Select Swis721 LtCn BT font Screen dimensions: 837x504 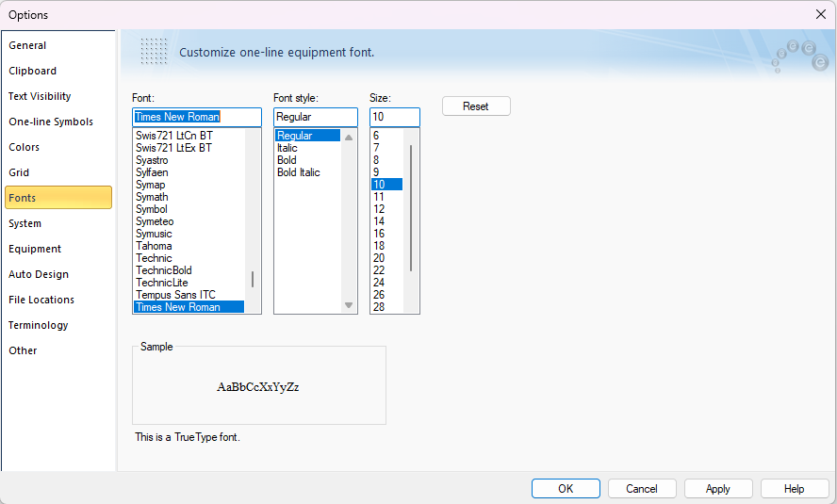[189, 136]
